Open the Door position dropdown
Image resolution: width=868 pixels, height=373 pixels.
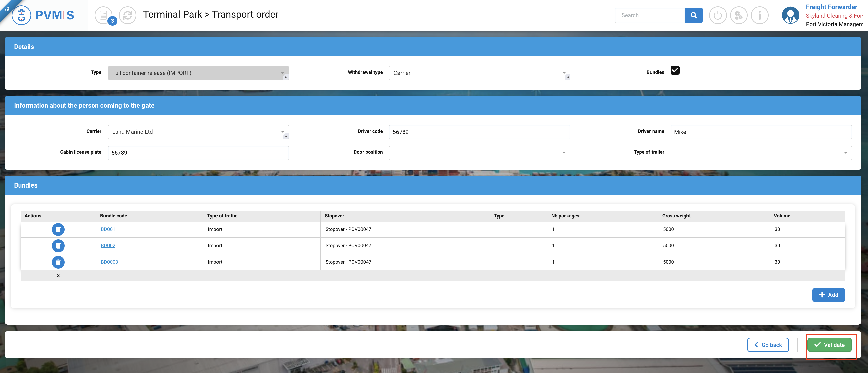pyautogui.click(x=479, y=153)
